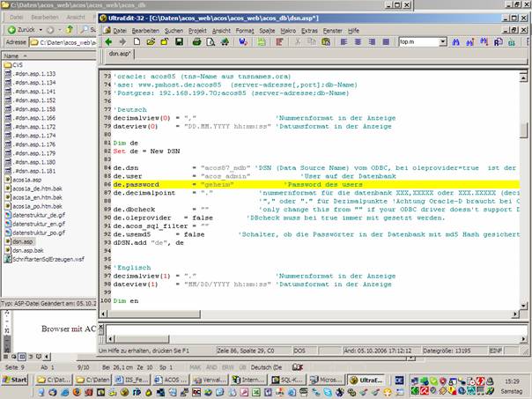
Task: Open the Format menu
Action: click(x=245, y=31)
